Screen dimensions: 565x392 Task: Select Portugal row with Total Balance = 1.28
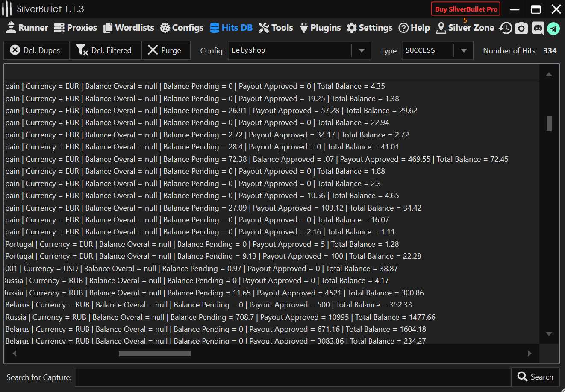click(272, 244)
